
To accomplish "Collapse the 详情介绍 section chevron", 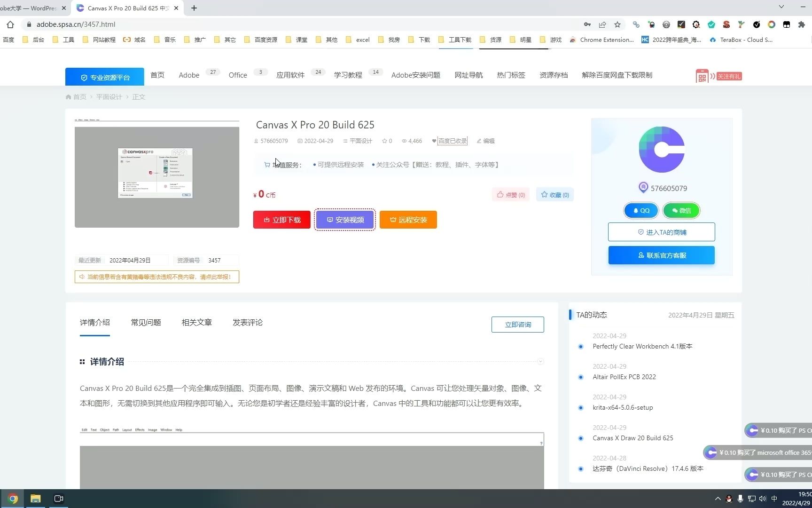I will (x=540, y=361).
